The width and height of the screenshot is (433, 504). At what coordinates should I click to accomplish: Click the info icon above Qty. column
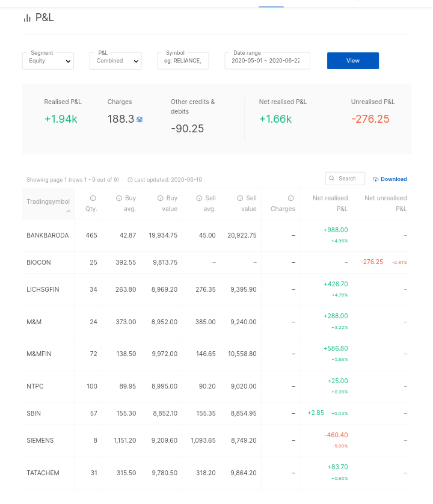93,198
